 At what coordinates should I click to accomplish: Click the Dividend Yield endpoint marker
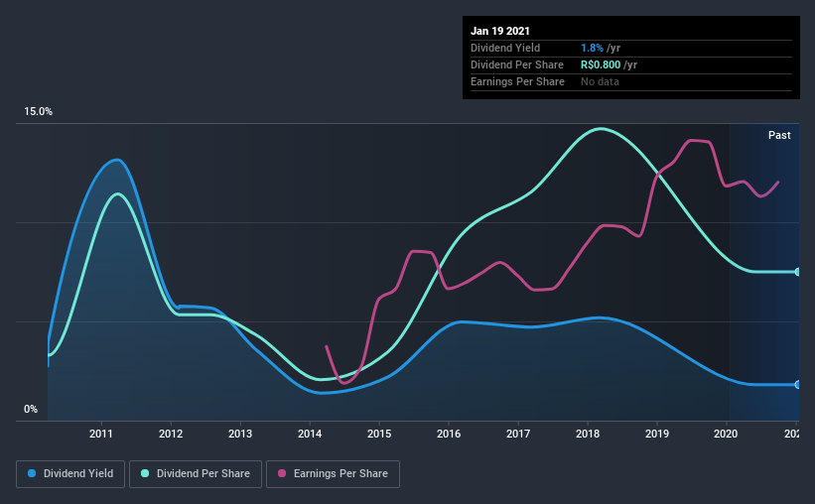coord(797,385)
